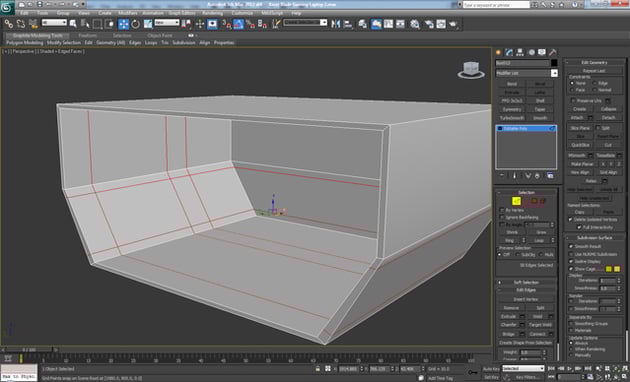This screenshot has width=630, height=382.
Task: Collapse the Selection rollout
Action: point(526,192)
